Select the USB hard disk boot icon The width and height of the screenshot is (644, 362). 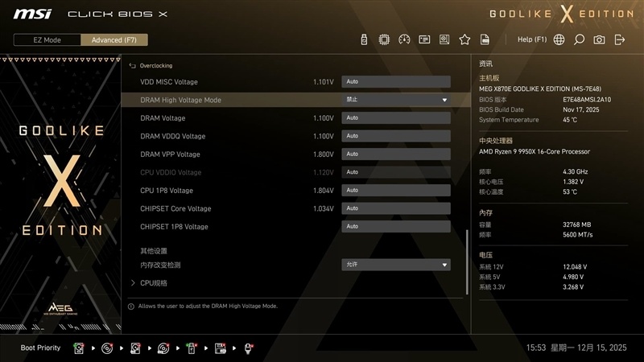135,348
